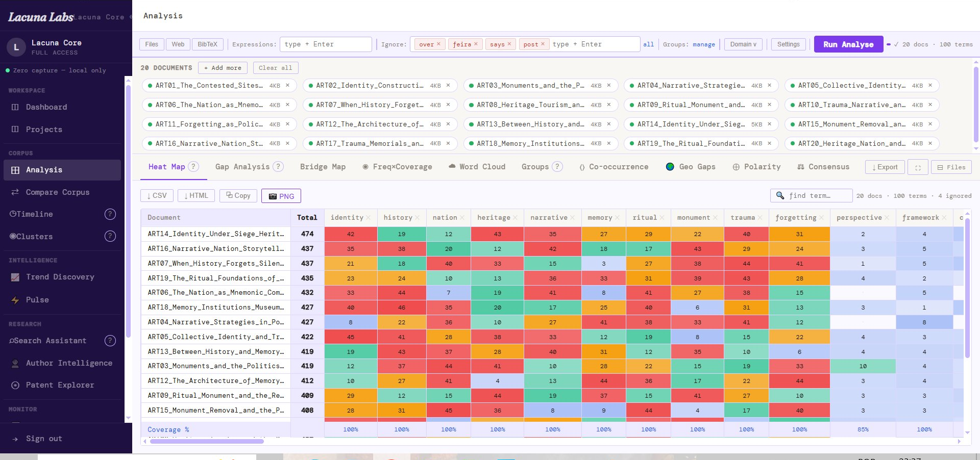Download heat map as CSV
Image resolution: width=980 pixels, height=460 pixels.
(x=157, y=196)
